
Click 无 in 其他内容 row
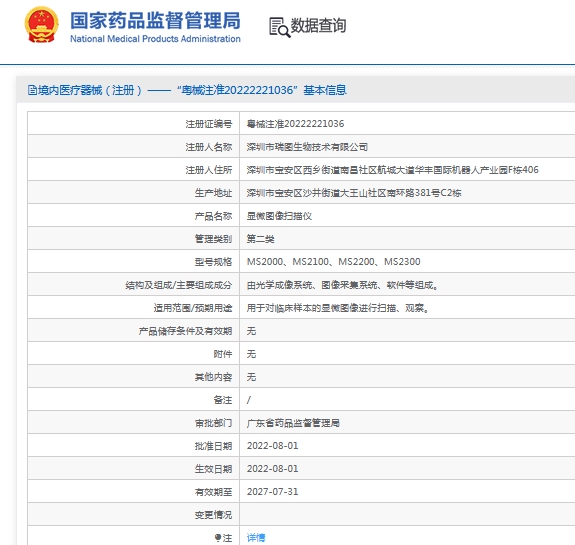point(251,377)
